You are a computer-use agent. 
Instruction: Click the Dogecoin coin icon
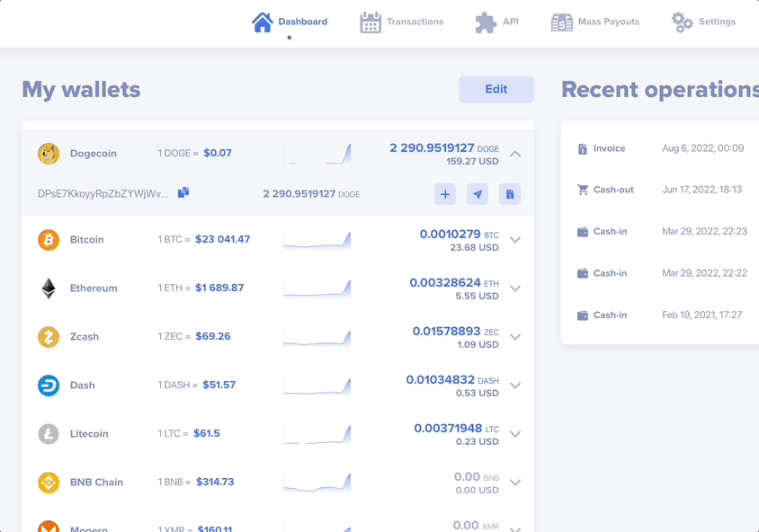click(49, 154)
